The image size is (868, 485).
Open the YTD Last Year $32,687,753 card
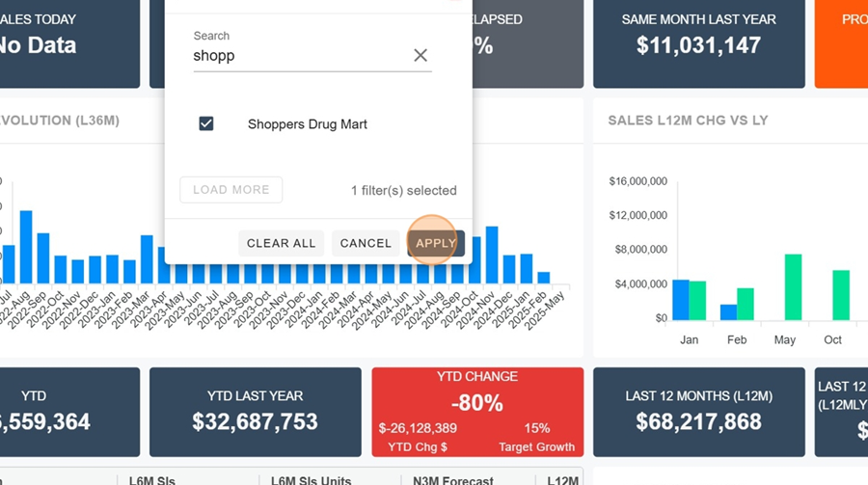pos(256,412)
